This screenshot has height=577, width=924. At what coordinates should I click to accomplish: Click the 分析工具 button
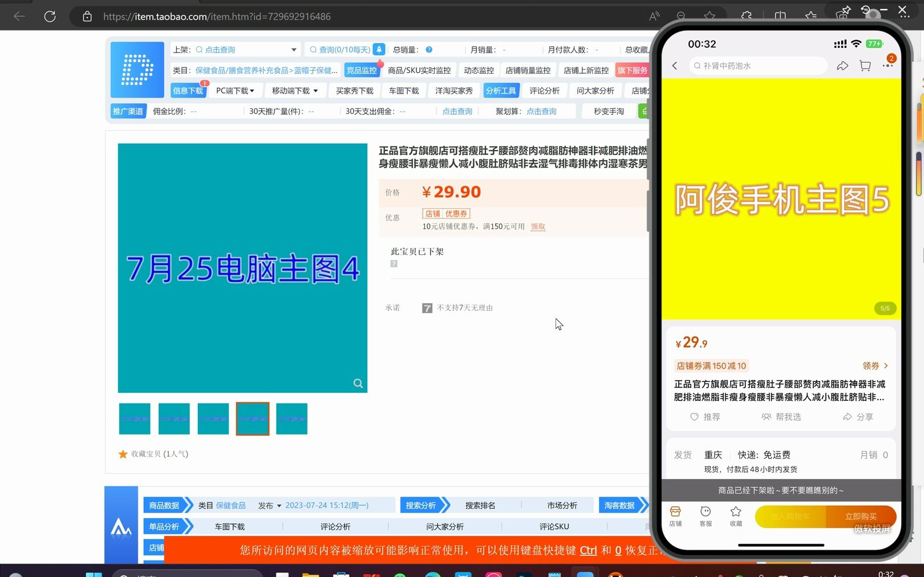501,91
